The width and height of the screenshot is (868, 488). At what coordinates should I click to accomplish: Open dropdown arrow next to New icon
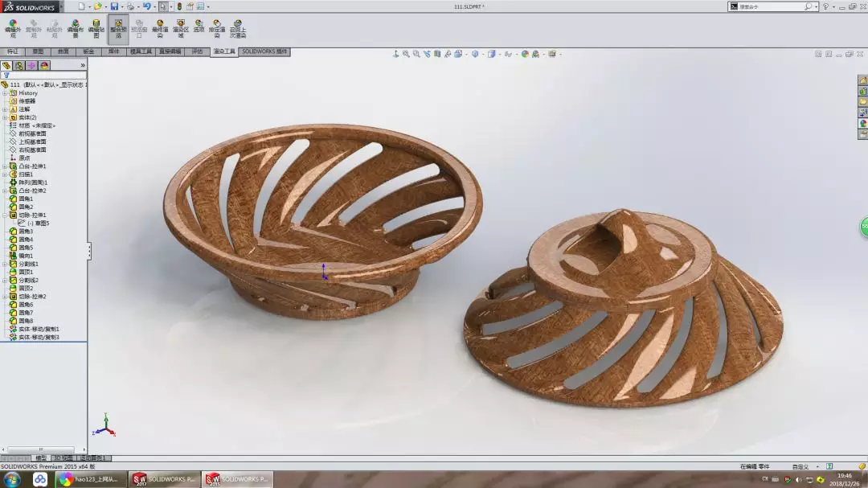click(x=89, y=7)
